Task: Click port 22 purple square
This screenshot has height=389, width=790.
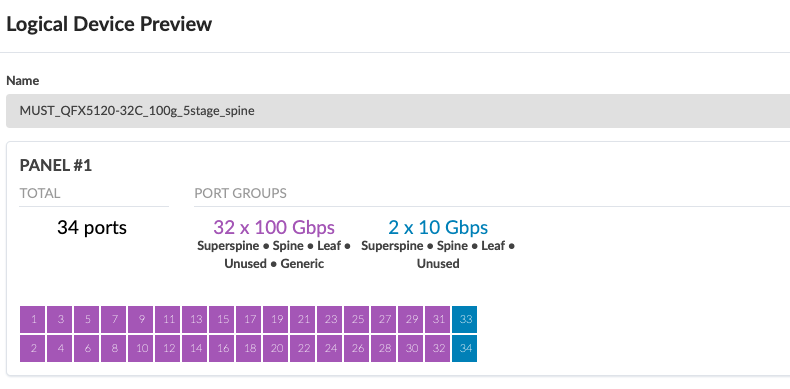Action: coord(303,349)
